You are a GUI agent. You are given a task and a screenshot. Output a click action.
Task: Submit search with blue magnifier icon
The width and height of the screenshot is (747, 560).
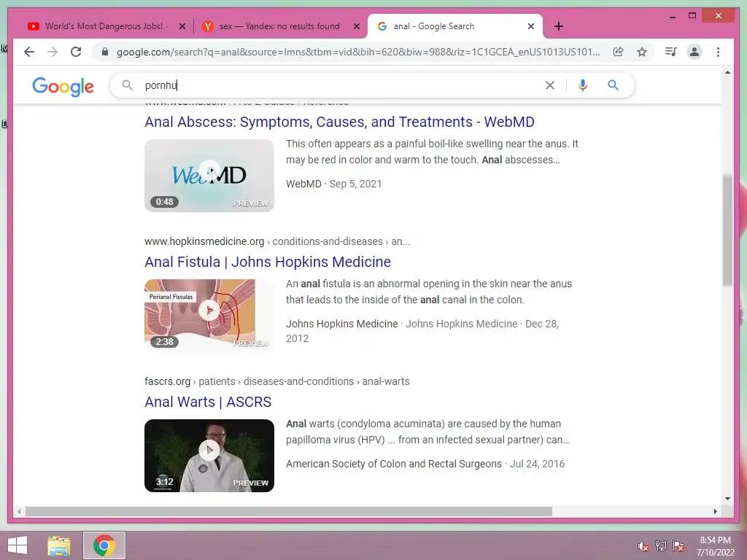[613, 85]
